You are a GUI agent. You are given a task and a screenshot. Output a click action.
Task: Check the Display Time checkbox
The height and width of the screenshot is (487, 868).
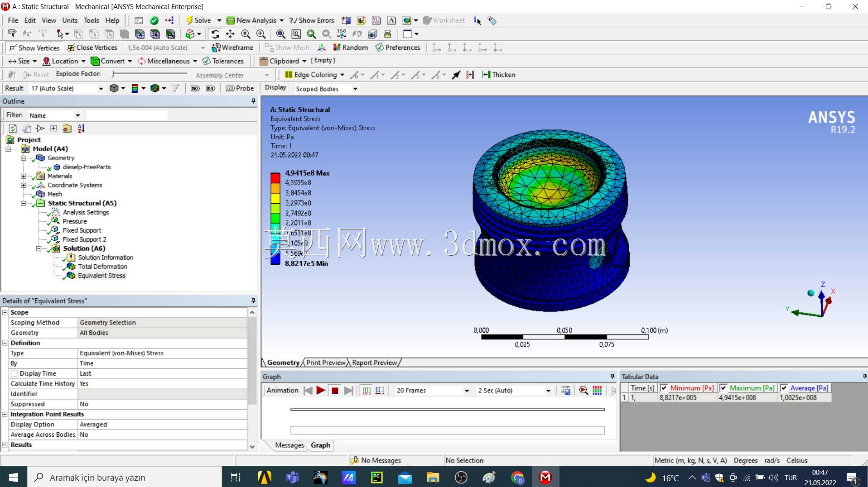pos(14,373)
